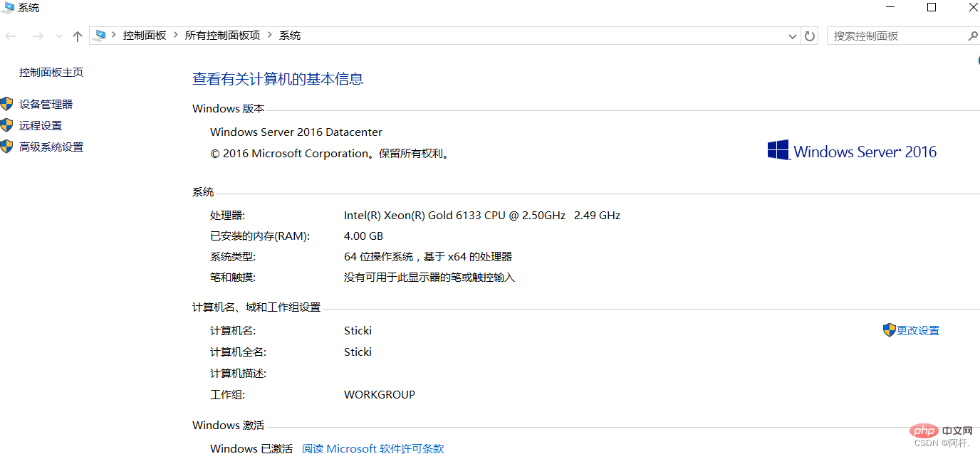980x454 pixels.
Task: Open address bar history dropdown
Action: (x=793, y=36)
